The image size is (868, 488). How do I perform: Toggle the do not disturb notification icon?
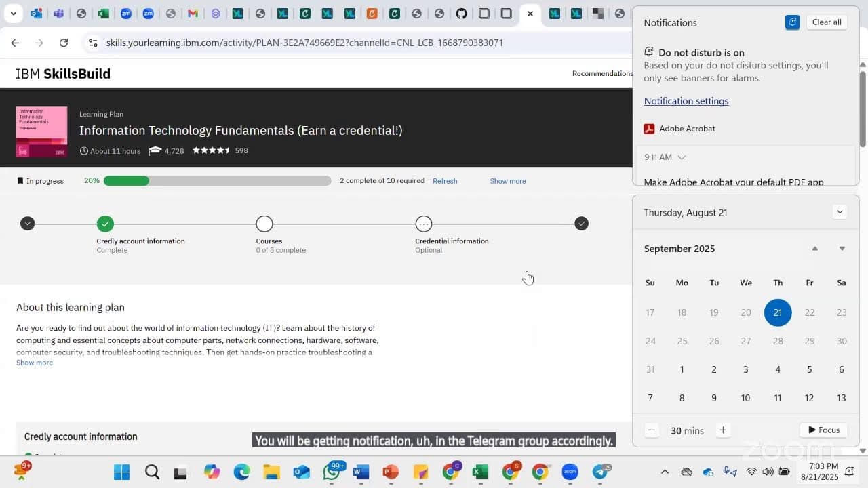point(792,22)
